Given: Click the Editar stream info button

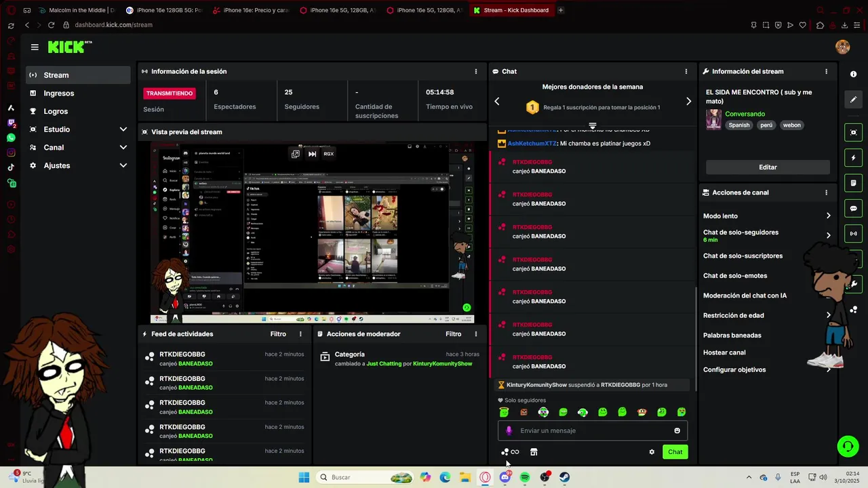Looking at the screenshot, I should [768, 167].
